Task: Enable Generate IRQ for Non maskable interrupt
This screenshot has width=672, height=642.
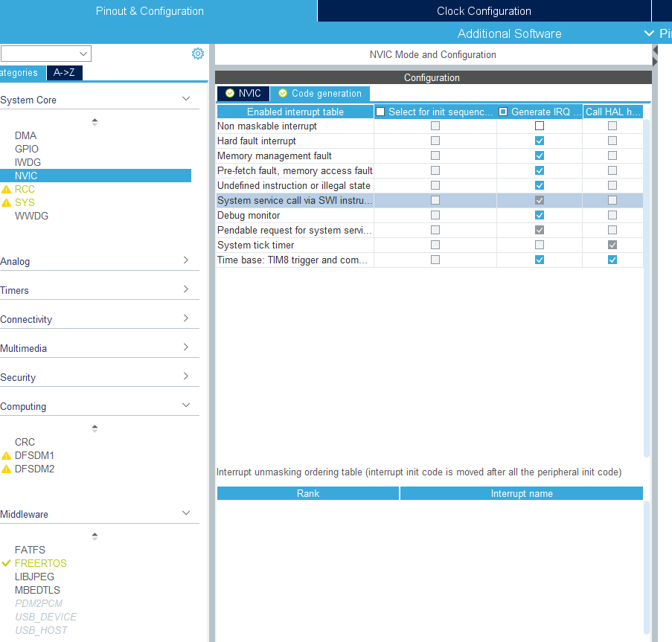Action: (540, 126)
